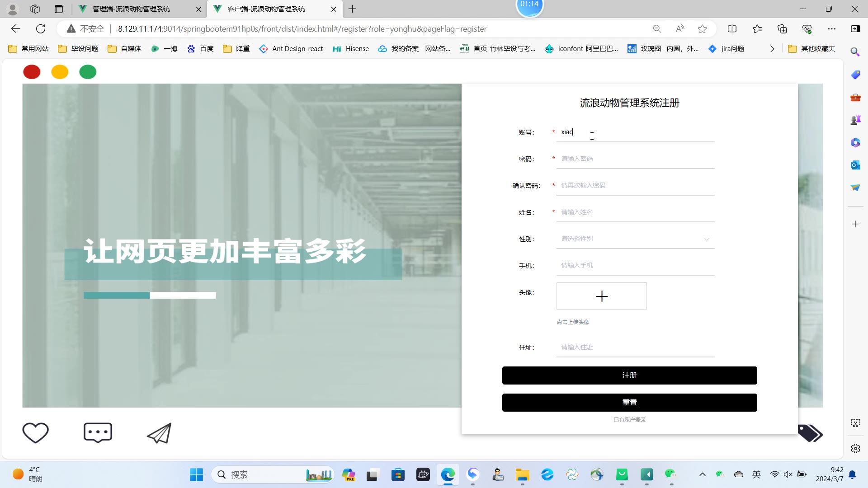Click the paper plane send icon
Image resolution: width=868 pixels, height=488 pixels.
[x=159, y=433]
